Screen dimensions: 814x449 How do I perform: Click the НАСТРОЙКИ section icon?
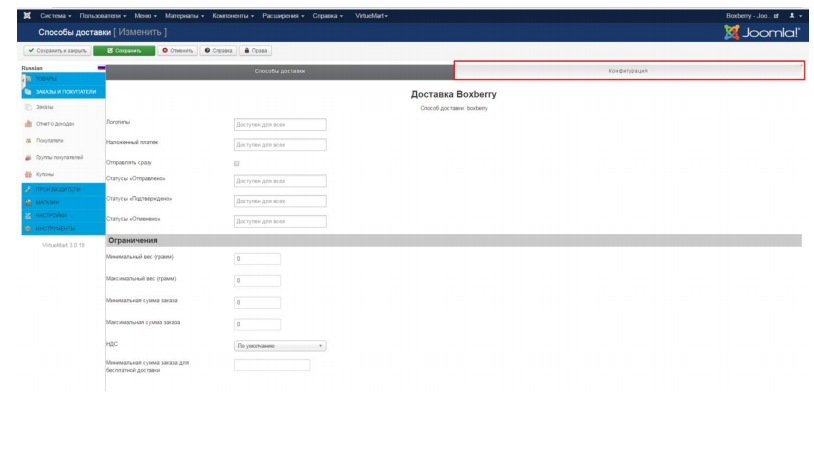point(28,215)
